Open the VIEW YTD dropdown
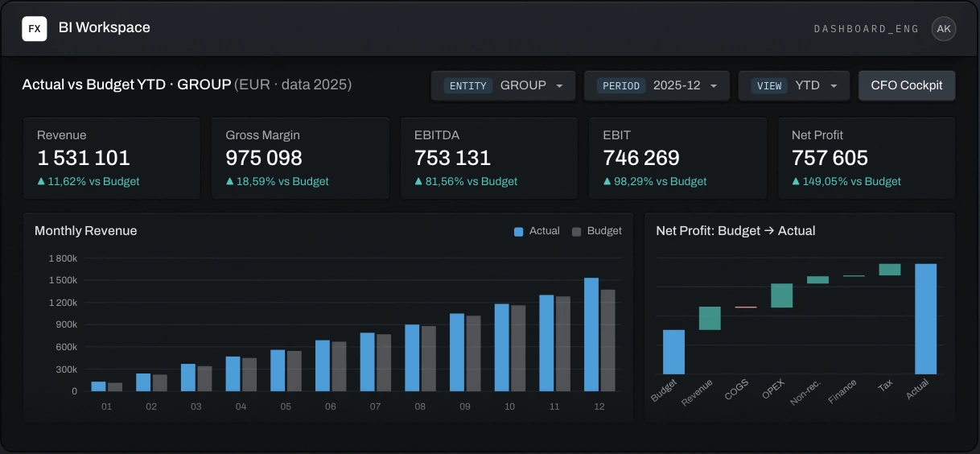The image size is (980, 454). point(794,85)
